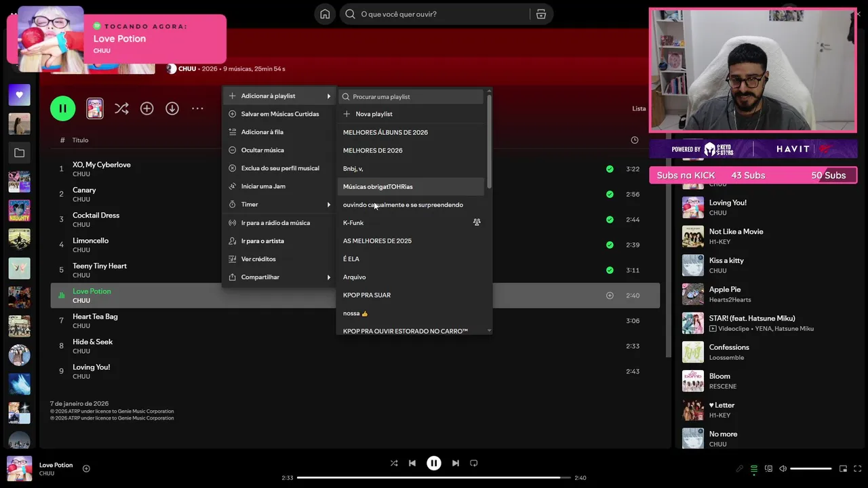Expand the 'Compartilhar' submenu

[x=279, y=277]
